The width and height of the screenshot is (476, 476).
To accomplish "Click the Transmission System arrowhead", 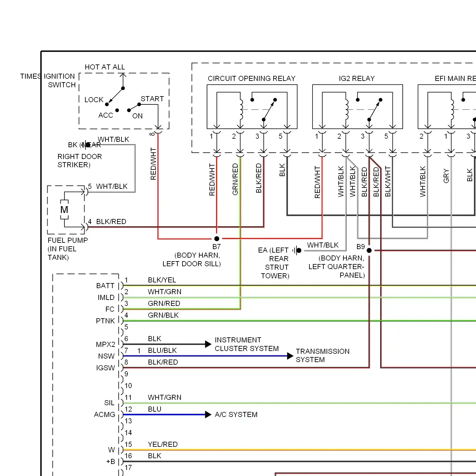I will [x=290, y=356].
